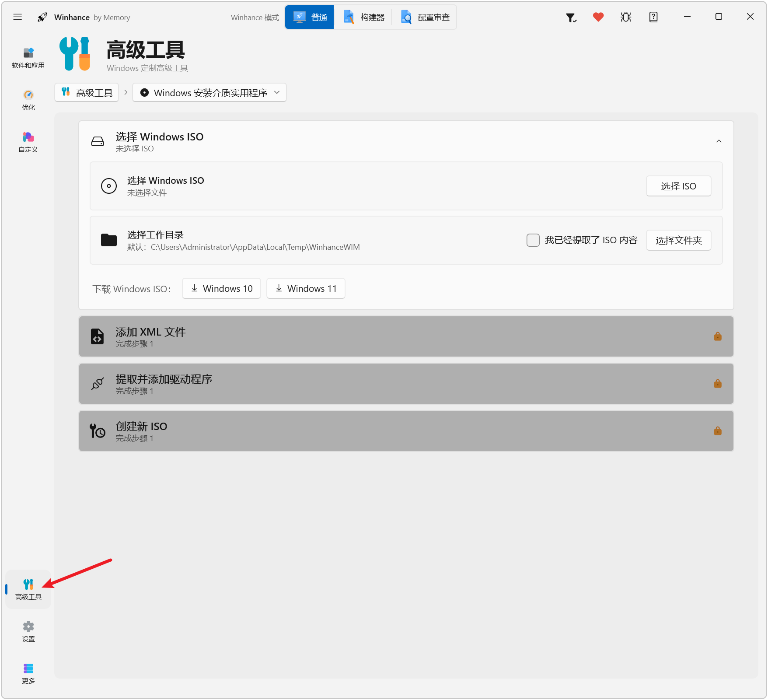768x700 pixels.
Task: Switch to 配置审查 mode tab
Action: coord(424,17)
